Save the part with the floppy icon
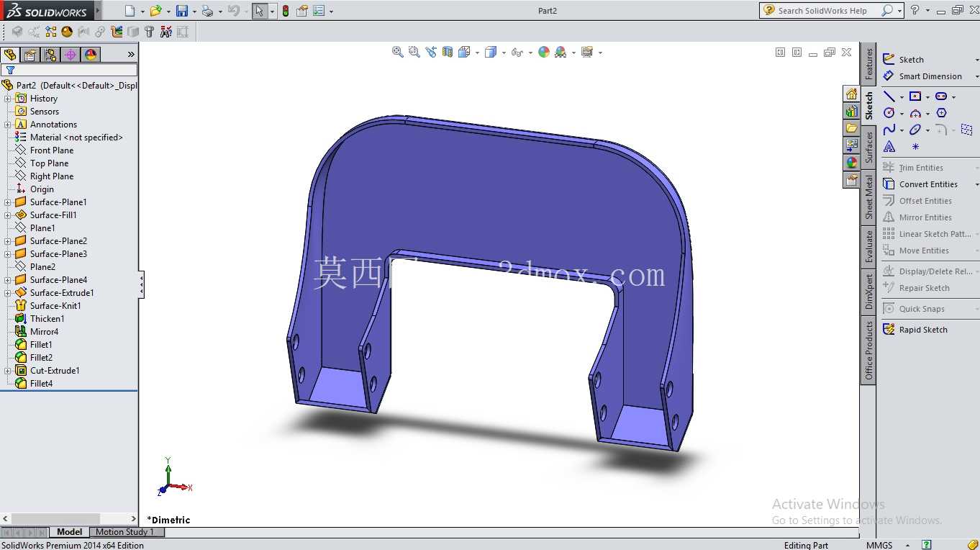 coord(182,11)
